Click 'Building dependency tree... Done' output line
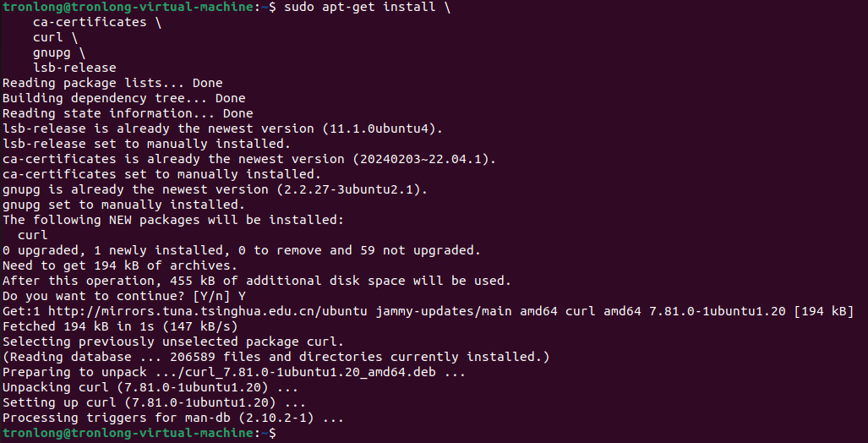868x443 pixels. tap(123, 98)
